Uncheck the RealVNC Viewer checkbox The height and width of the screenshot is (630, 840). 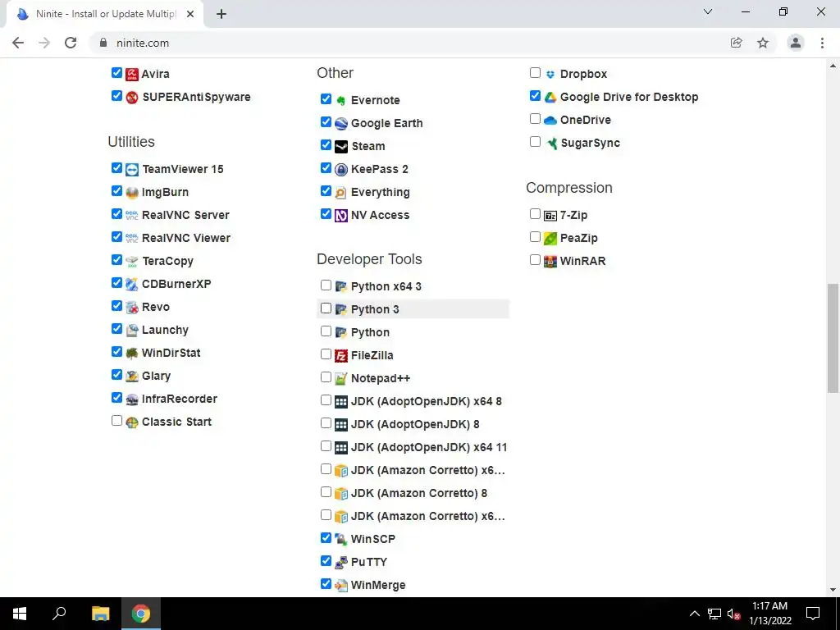coord(116,237)
